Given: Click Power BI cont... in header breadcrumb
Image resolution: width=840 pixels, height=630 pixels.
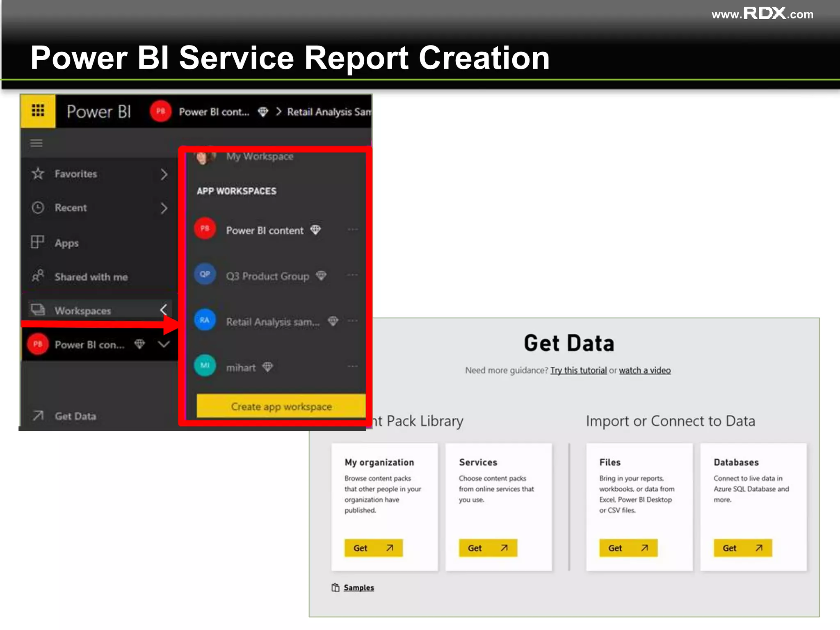Looking at the screenshot, I should (214, 112).
